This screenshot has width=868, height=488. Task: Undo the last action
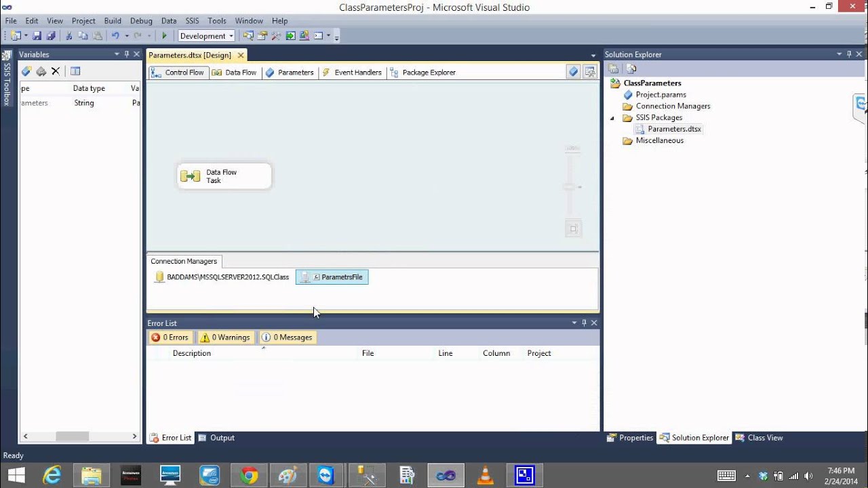point(115,36)
